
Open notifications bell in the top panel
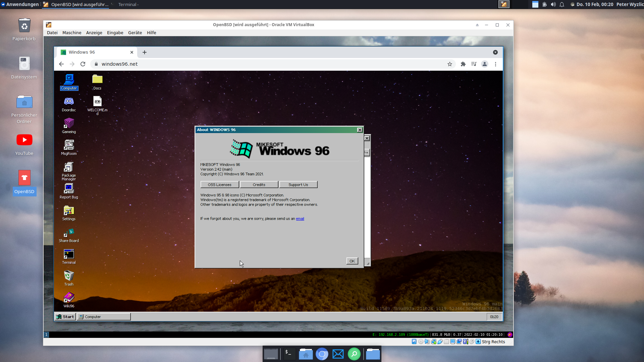[562, 4]
